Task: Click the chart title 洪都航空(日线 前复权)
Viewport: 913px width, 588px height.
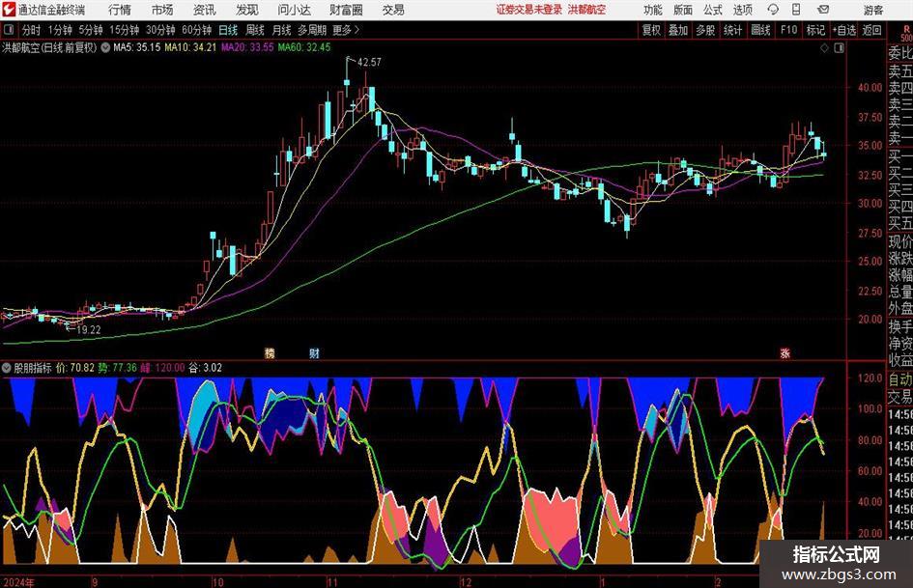Action: tap(49, 47)
